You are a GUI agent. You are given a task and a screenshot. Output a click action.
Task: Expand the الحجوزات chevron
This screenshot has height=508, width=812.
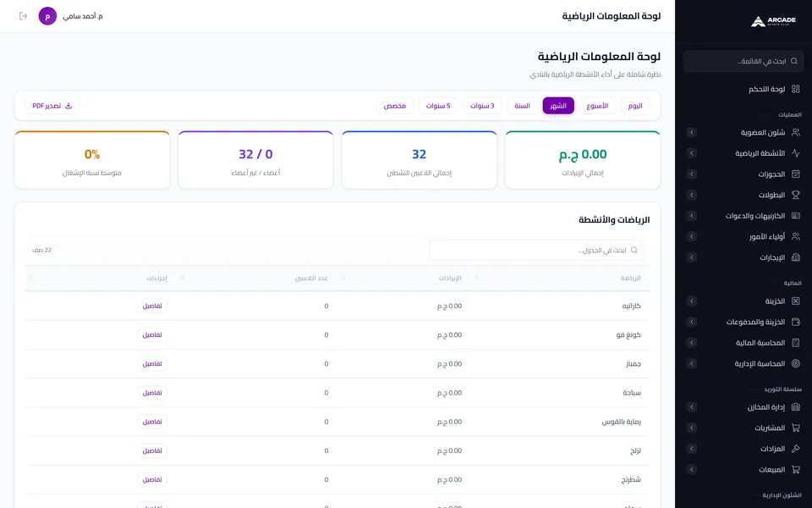(x=691, y=174)
